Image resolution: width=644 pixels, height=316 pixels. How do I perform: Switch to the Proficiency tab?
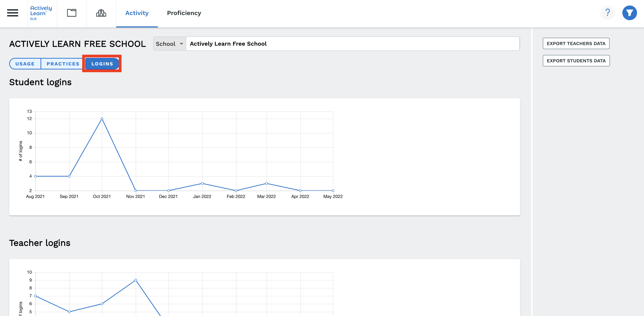click(184, 13)
